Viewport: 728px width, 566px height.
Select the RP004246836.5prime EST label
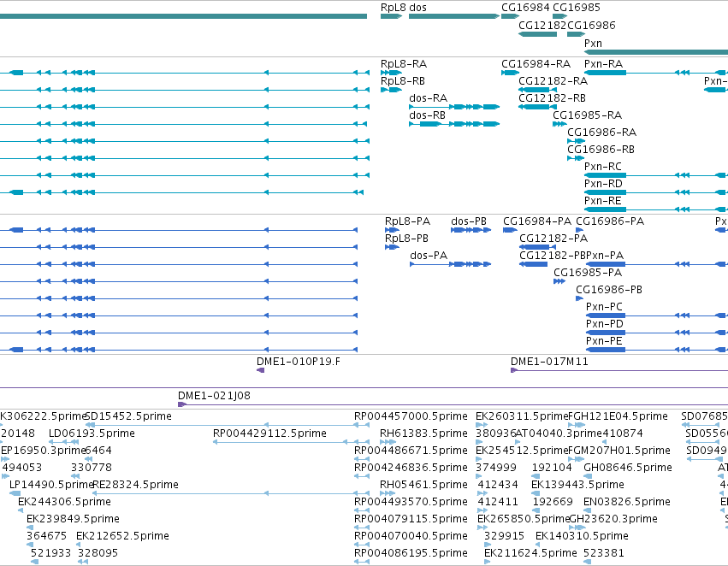pyautogui.click(x=411, y=468)
